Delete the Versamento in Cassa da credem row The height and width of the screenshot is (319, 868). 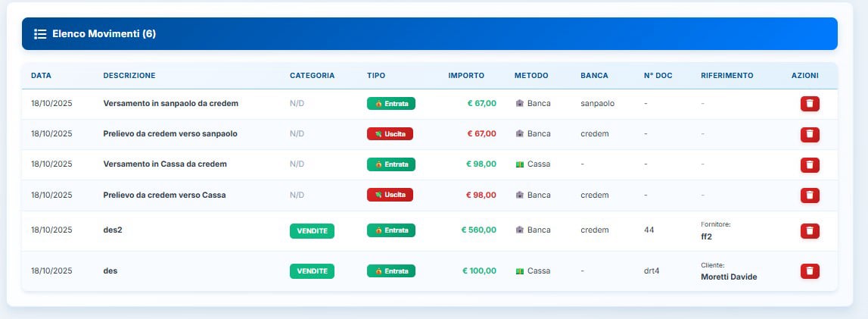tap(810, 164)
